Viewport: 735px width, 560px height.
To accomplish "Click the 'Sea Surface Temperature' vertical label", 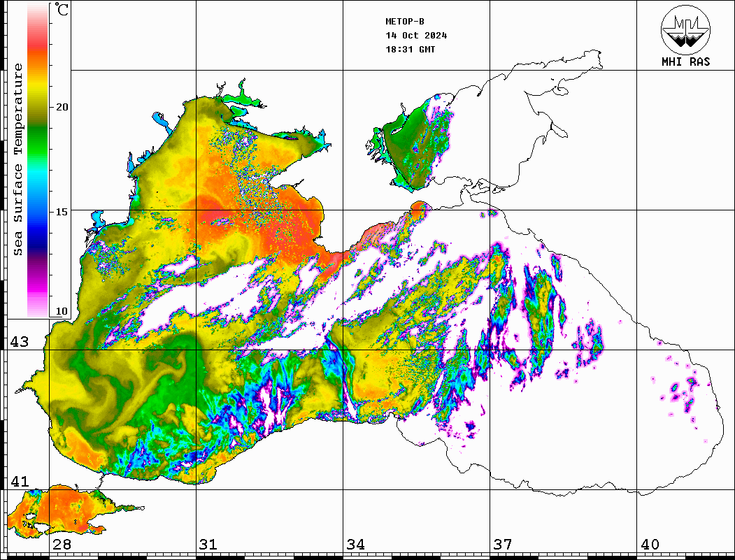I will coord(17,159).
